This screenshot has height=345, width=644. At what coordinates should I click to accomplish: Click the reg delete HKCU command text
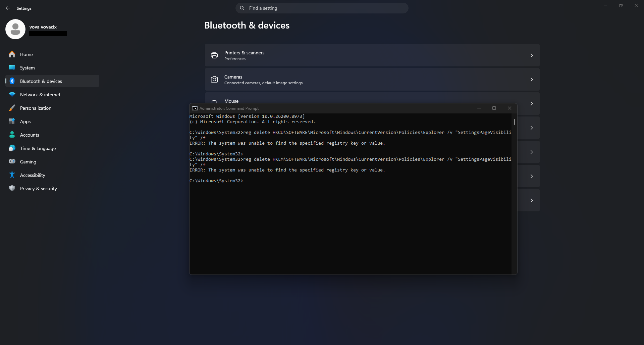coord(351,135)
